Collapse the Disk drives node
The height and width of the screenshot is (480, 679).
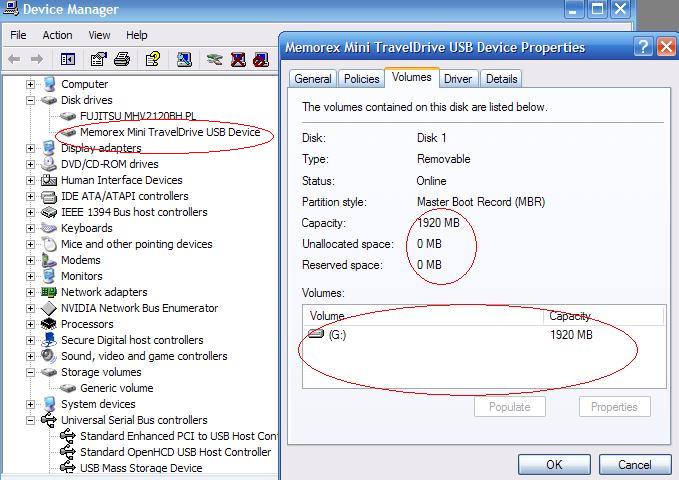click(30, 100)
